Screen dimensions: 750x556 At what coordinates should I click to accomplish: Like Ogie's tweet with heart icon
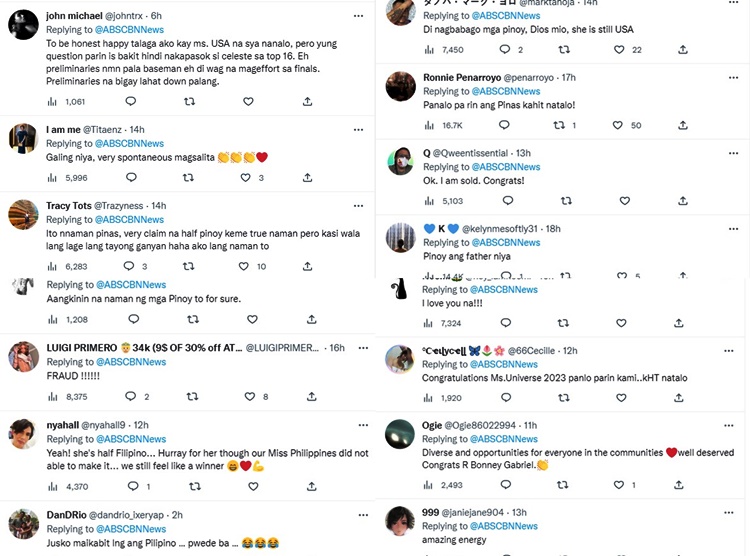[x=620, y=485]
